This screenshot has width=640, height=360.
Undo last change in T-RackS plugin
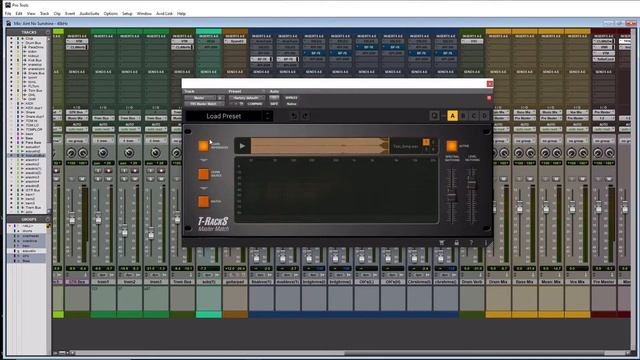(x=294, y=116)
